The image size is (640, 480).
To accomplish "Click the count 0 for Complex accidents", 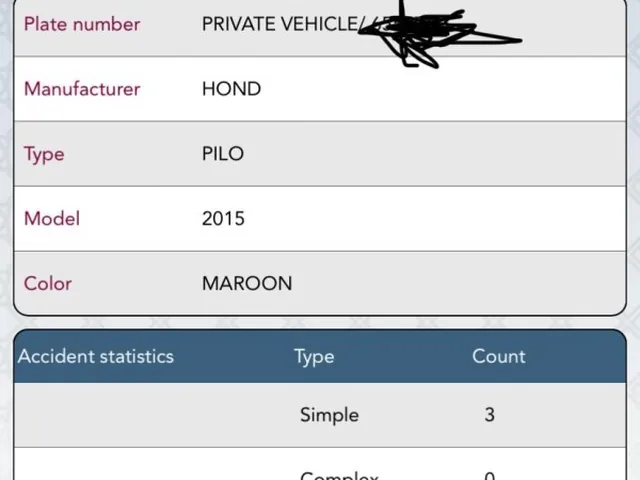I will click(490, 476).
